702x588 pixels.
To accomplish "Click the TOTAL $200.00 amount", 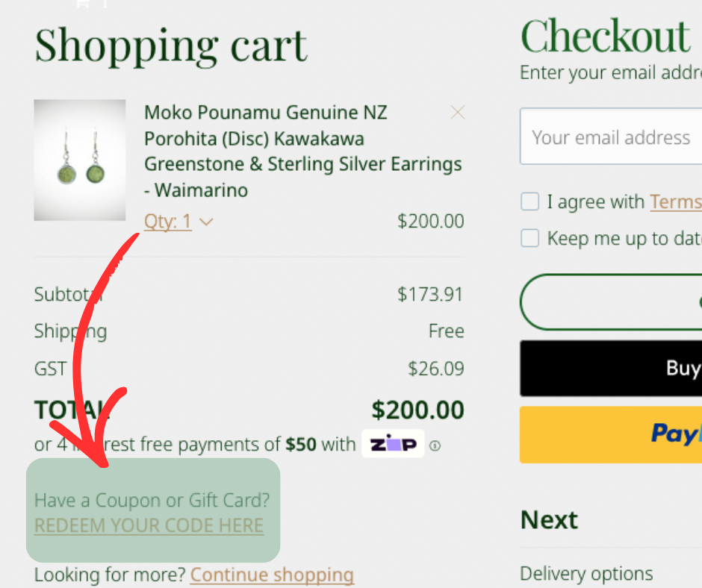I will click(417, 410).
